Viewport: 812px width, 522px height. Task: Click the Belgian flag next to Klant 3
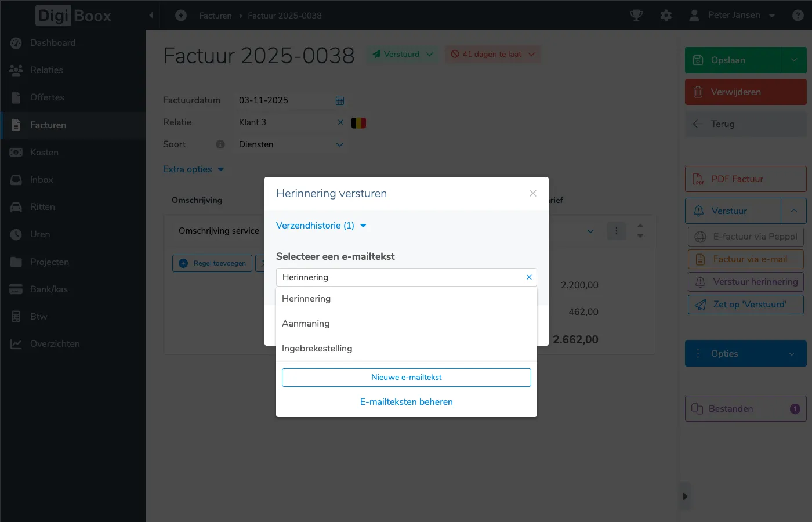pos(358,123)
